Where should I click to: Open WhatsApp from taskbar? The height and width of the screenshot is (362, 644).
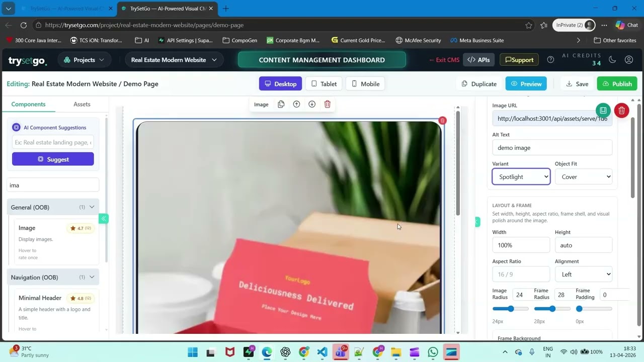[x=432, y=352]
